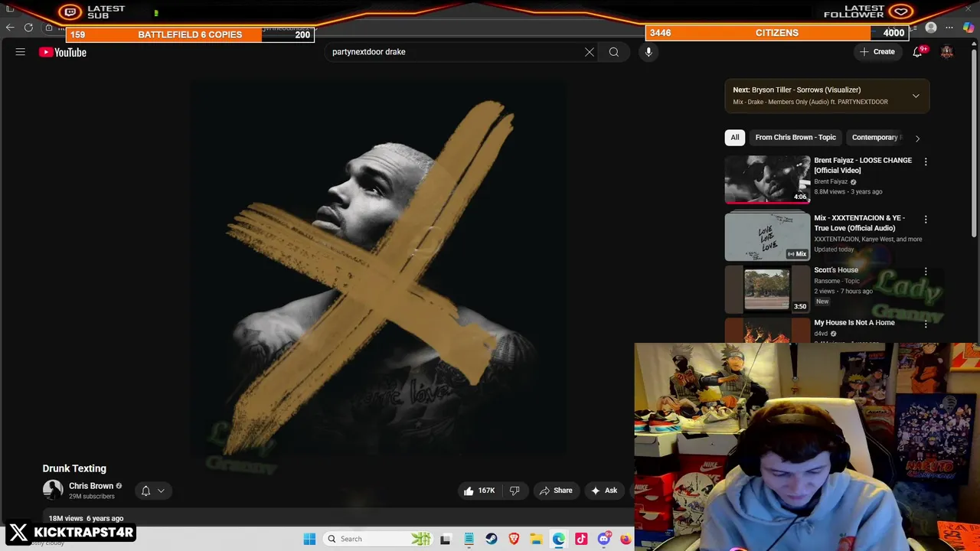Open the Create button menu
980x551 pixels.
coord(877,52)
